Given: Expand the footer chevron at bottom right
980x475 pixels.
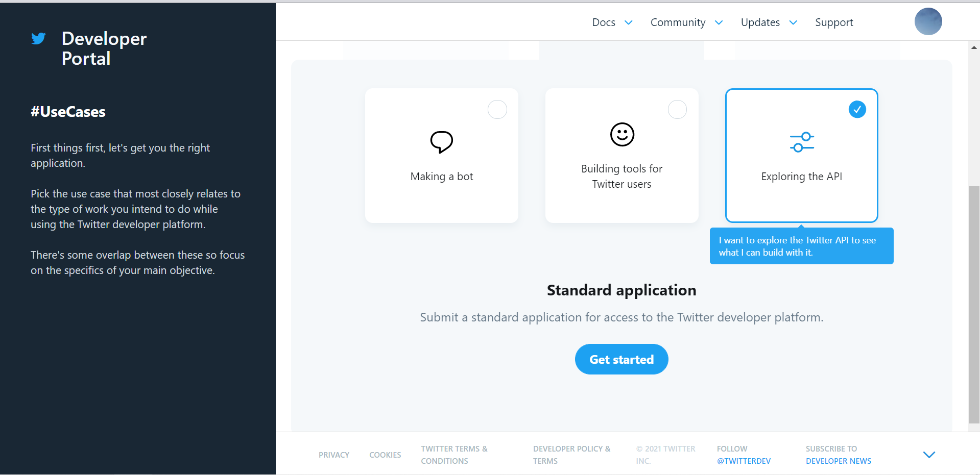Looking at the screenshot, I should pos(928,454).
